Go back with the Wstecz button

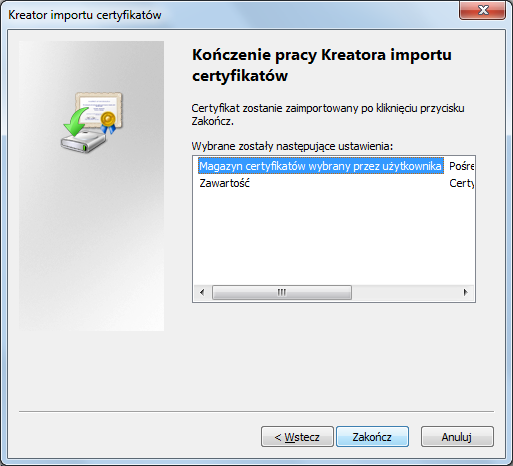click(x=297, y=436)
